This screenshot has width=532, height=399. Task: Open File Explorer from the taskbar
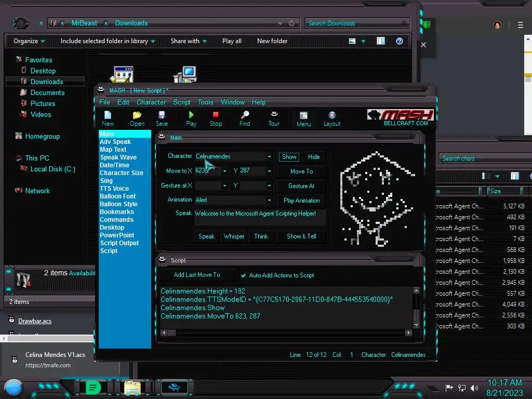pos(132,388)
